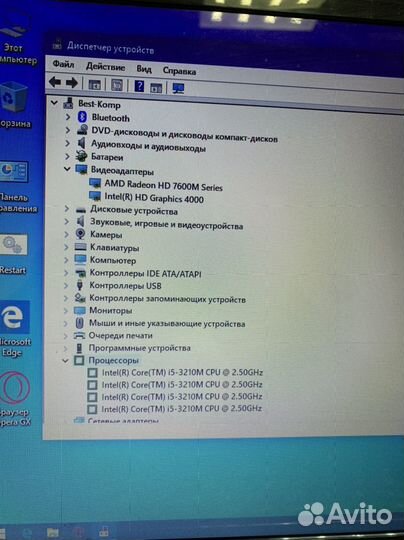This screenshot has width=404, height=540.
Task: Expand Аудиовходы и аудиовыходы category
Action: [68, 143]
